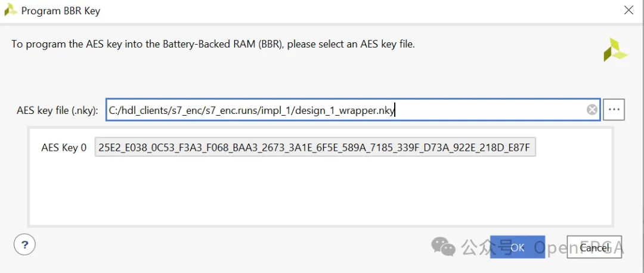Screen dimensions: 644x273
Task: Place cursor on 'design_1_wrapper.nky' filename
Action: [345, 110]
